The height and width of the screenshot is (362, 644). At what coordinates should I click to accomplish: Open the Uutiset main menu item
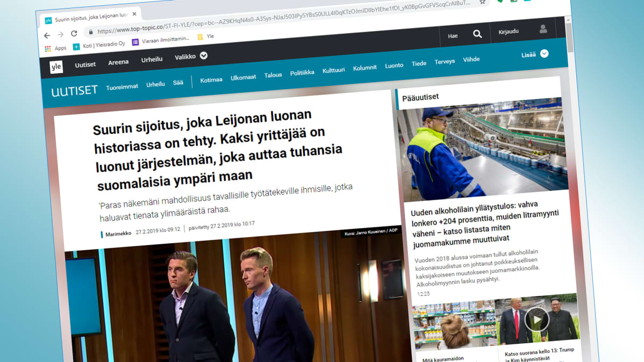(85, 64)
